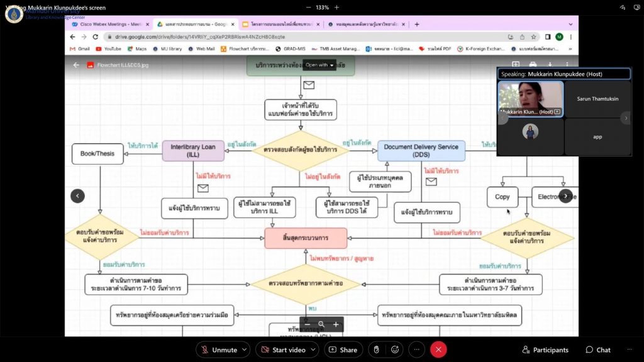The width and height of the screenshot is (644, 362).
Task: Open more options ellipsis in meeting controls
Action: point(417,349)
